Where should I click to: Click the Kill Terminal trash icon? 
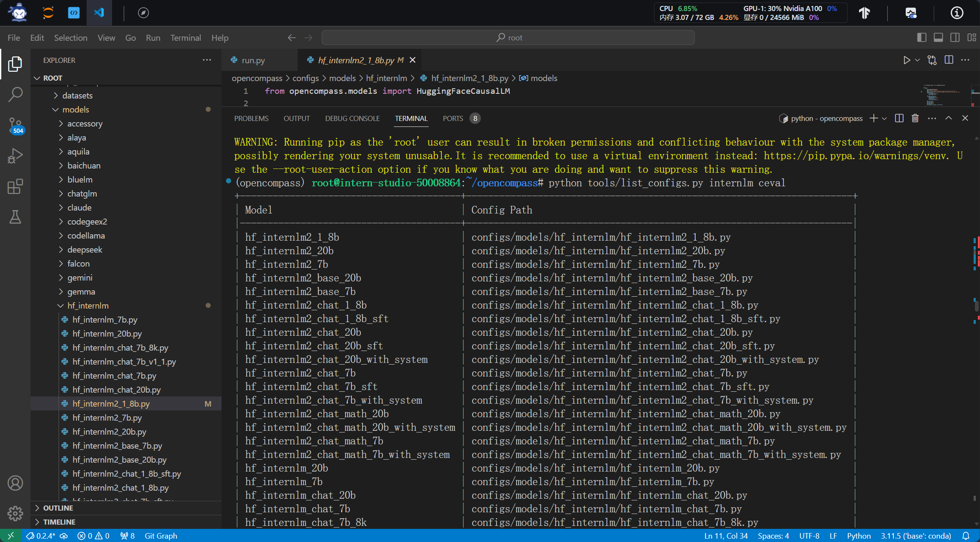[915, 118]
